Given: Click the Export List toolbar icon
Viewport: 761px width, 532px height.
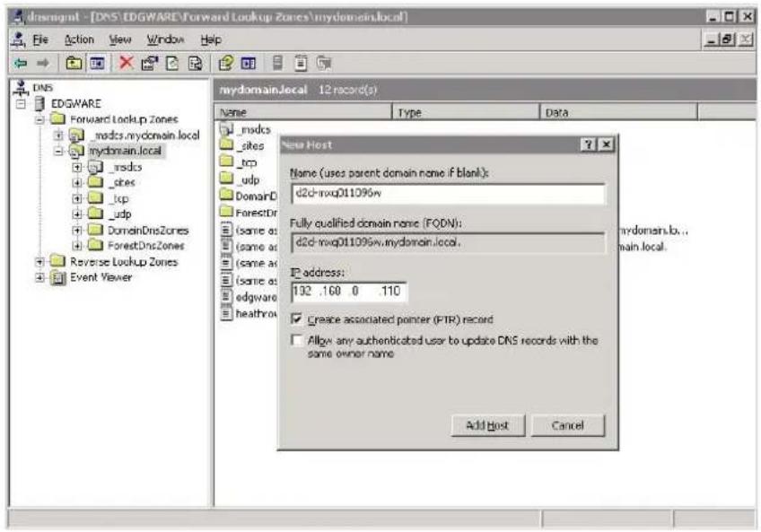Looking at the screenshot, I should [x=195, y=63].
